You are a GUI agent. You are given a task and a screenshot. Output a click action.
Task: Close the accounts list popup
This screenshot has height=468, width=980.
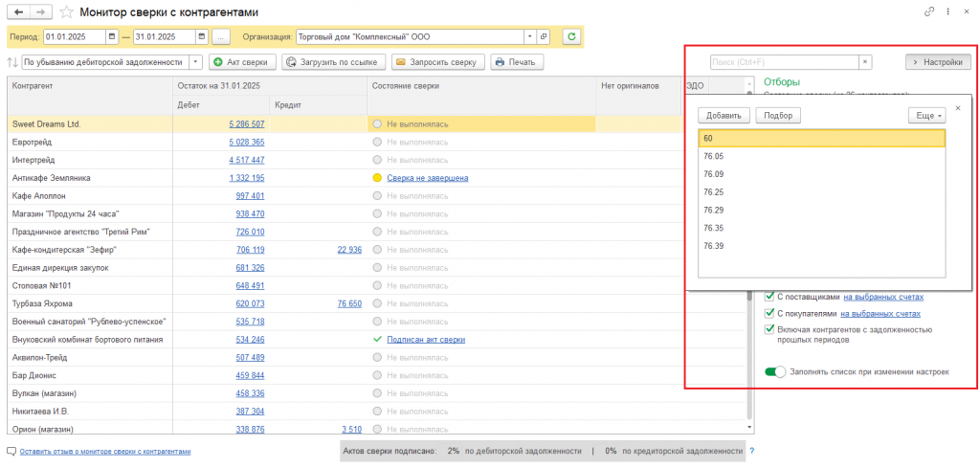[958, 108]
